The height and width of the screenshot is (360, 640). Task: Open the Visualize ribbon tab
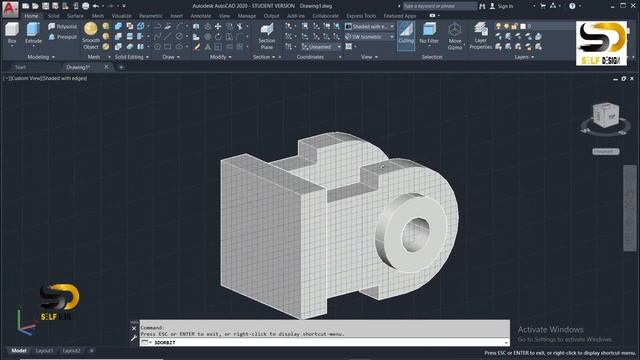click(122, 16)
